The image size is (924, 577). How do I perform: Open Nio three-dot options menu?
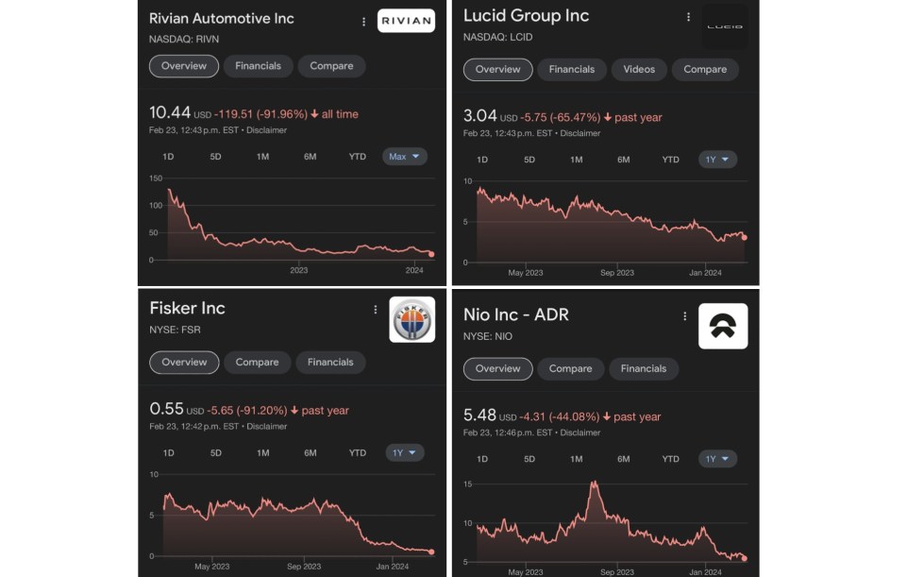[x=684, y=316]
